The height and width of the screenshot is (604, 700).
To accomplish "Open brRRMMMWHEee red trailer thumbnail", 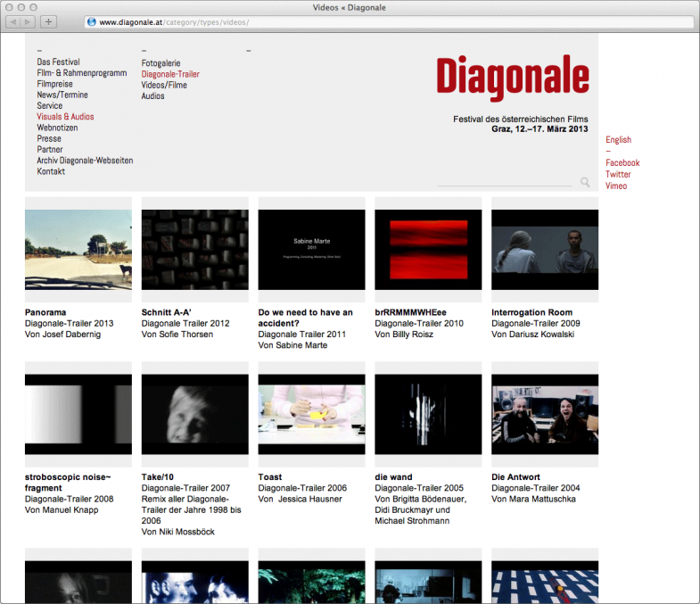I will (x=428, y=249).
